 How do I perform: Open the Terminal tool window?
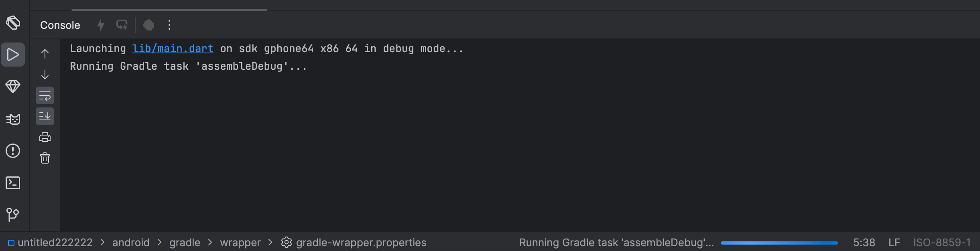pyautogui.click(x=13, y=183)
